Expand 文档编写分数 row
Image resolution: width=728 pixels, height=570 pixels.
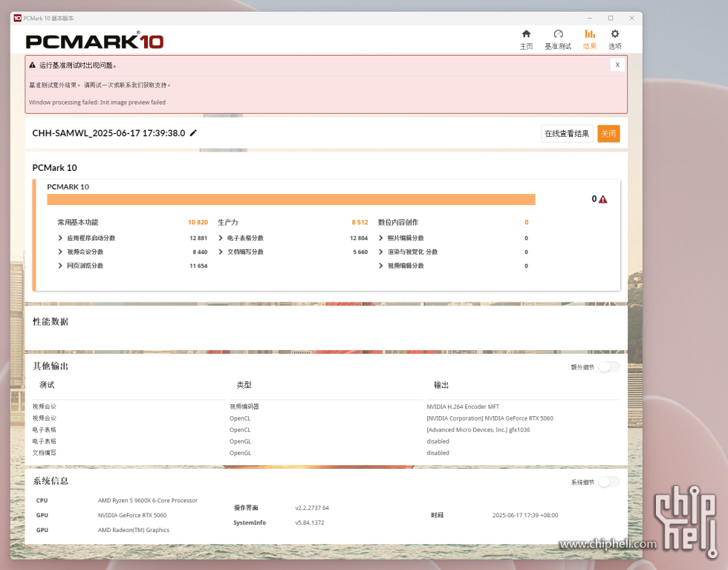221,252
